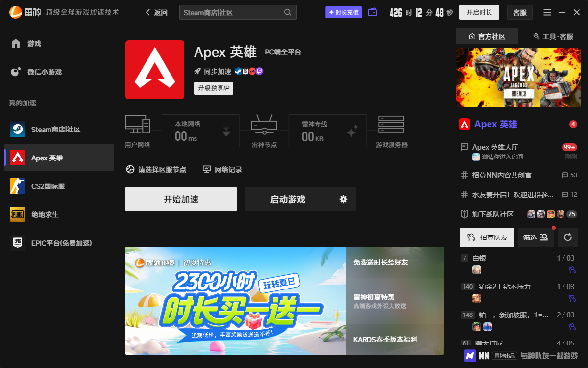
Task: Open Apex 英雄 community heading
Action: point(496,124)
